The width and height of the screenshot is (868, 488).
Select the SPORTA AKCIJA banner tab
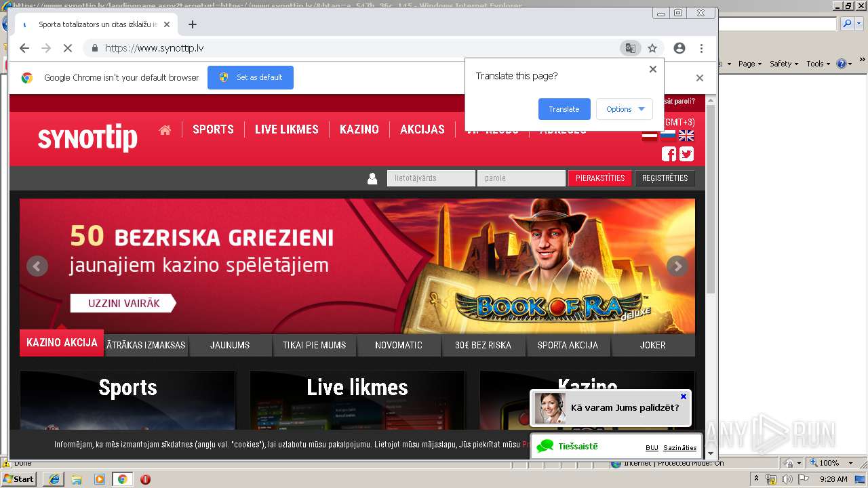point(568,345)
